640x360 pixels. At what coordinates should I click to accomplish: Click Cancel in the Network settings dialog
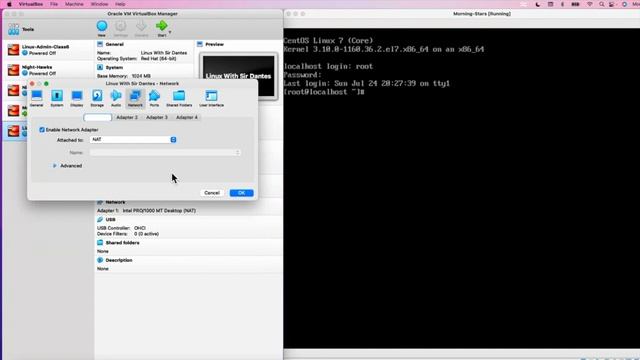(212, 193)
